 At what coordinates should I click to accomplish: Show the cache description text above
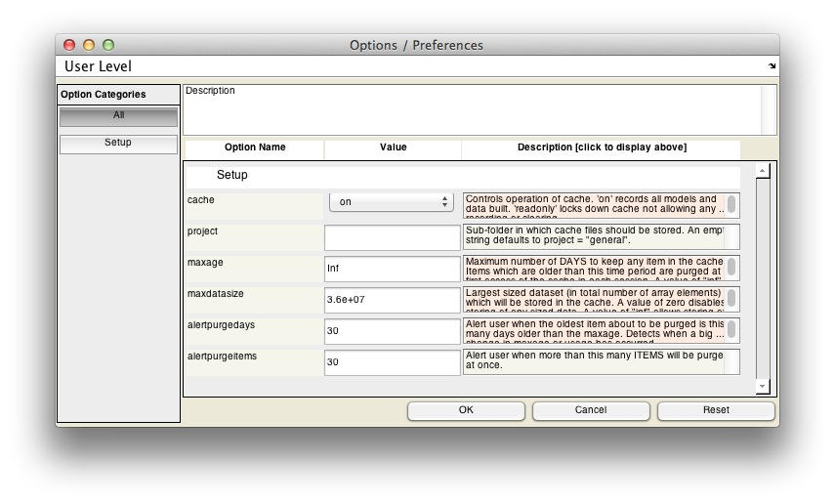point(594,205)
